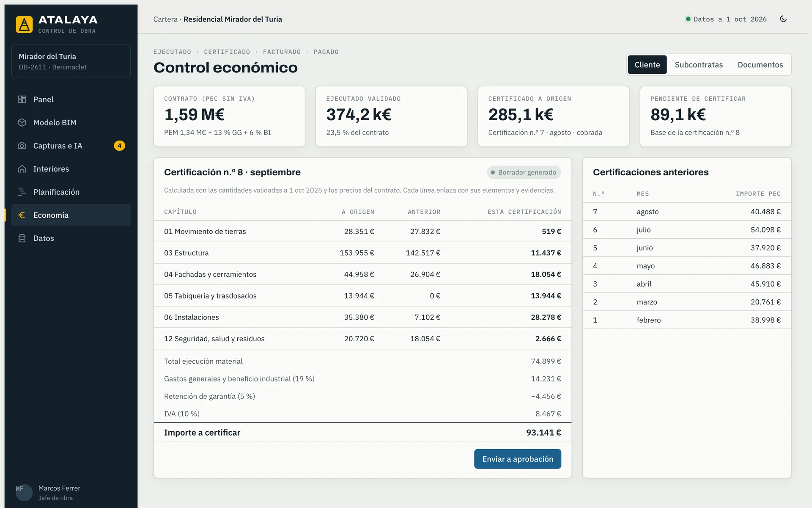Go to the Cartera breadcrumb link
The image size is (812, 508).
(x=165, y=19)
